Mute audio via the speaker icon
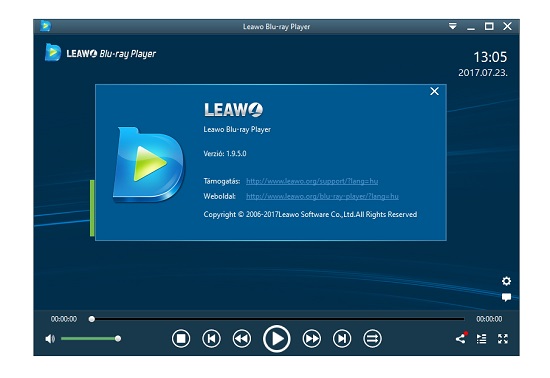The image size is (550, 378). point(50,339)
